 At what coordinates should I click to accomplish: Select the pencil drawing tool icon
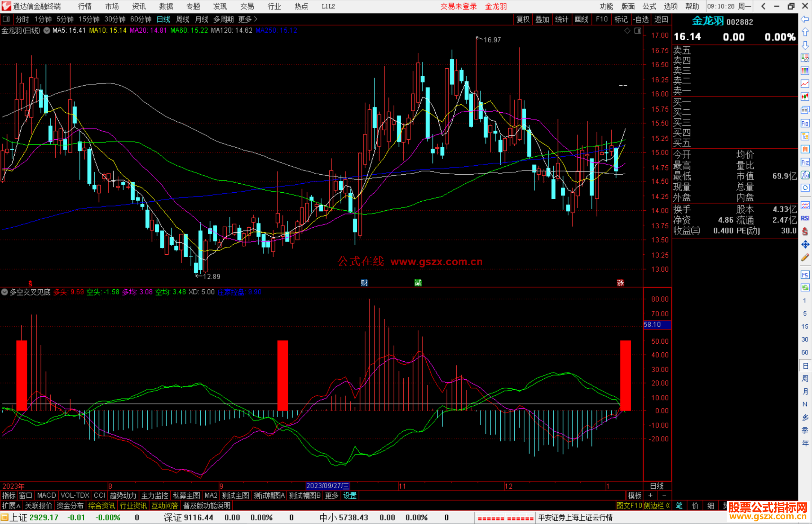[x=805, y=258]
